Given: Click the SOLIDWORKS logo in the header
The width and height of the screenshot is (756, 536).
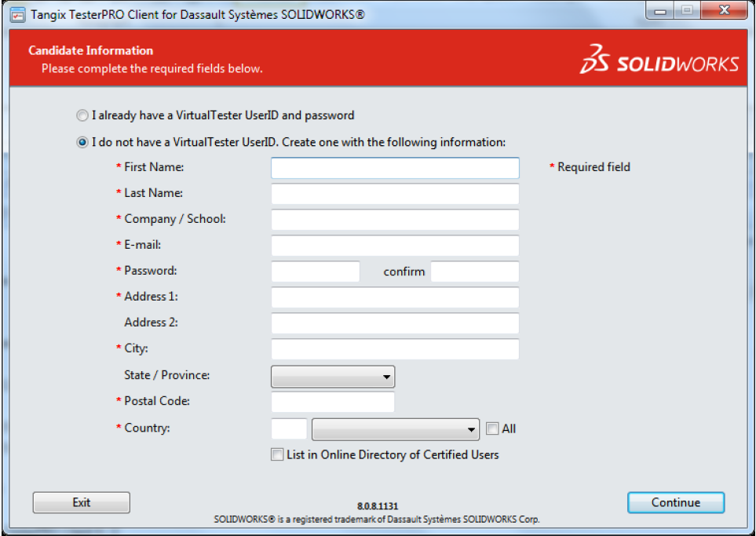Looking at the screenshot, I should 659,59.
